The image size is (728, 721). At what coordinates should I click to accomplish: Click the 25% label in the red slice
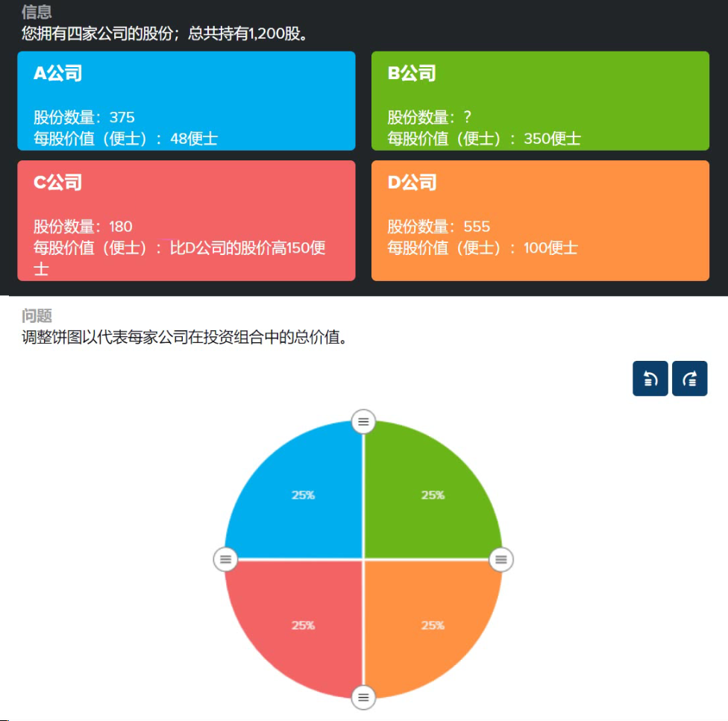click(303, 626)
